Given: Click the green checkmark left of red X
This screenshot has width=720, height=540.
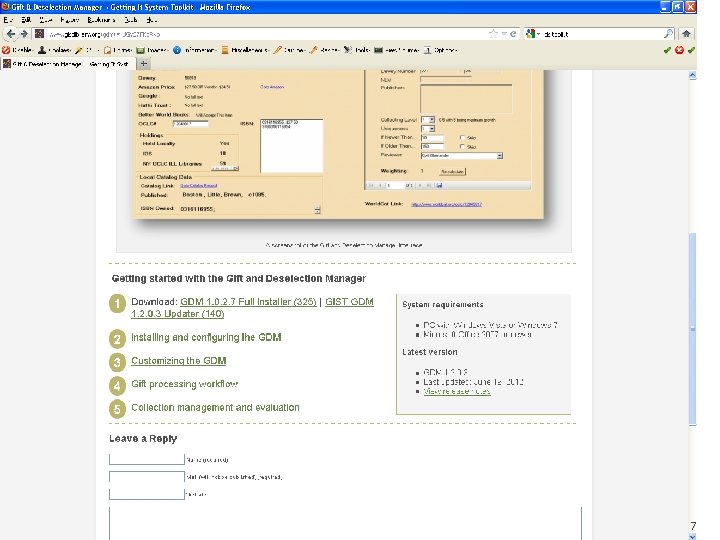Looking at the screenshot, I should tap(667, 50).
